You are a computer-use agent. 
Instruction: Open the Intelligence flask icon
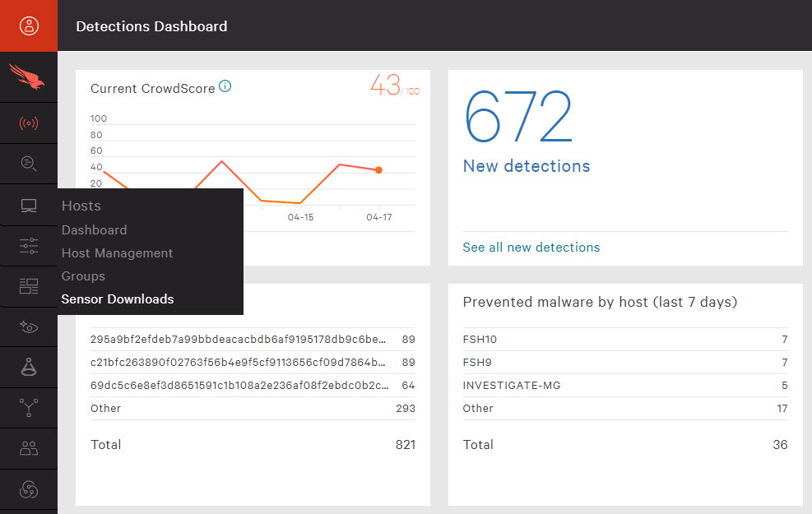28,367
